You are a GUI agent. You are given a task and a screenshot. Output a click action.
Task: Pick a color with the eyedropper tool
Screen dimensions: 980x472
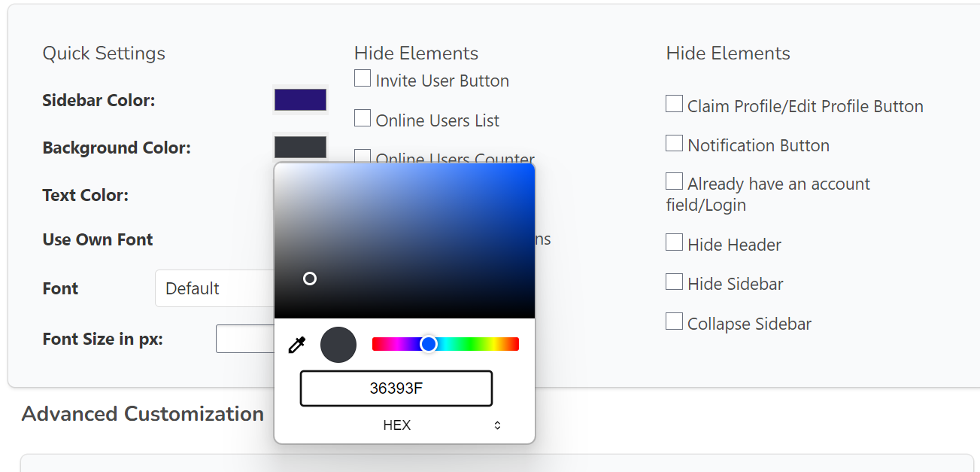[x=297, y=346]
